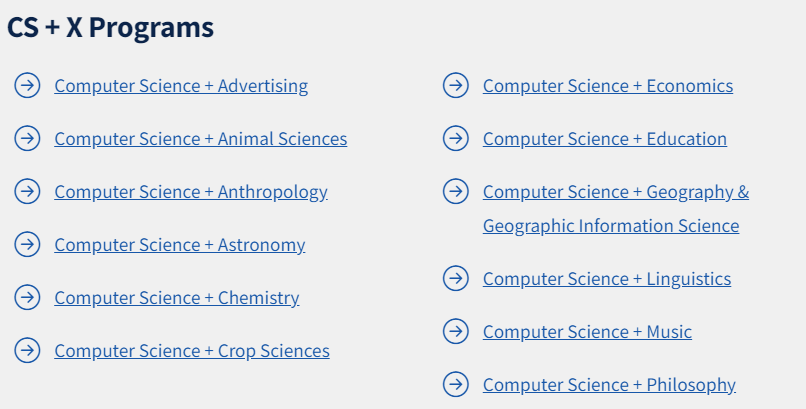Screen dimensions: 806x409
Task: Click arrow icon next to Computer Science + Anthropology
Action: (x=27, y=192)
